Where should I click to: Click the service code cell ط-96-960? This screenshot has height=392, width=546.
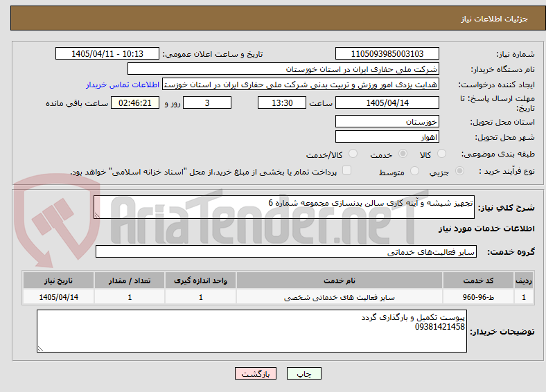click(x=479, y=297)
